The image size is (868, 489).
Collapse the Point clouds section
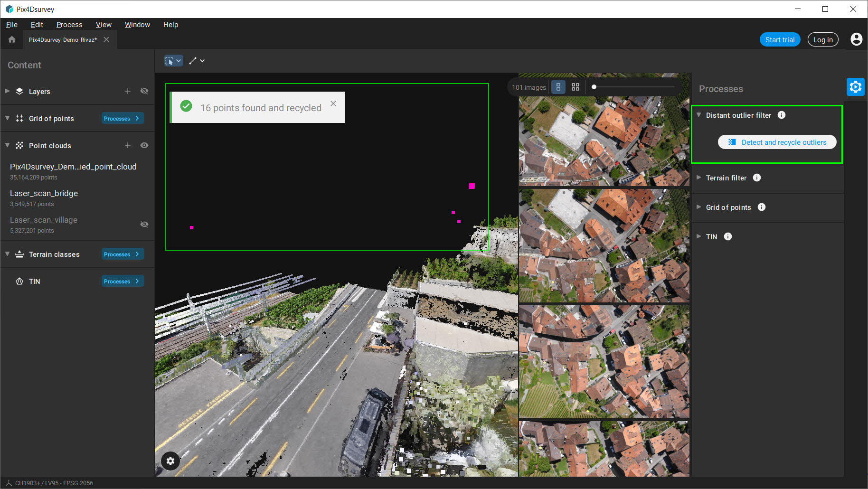tap(7, 145)
